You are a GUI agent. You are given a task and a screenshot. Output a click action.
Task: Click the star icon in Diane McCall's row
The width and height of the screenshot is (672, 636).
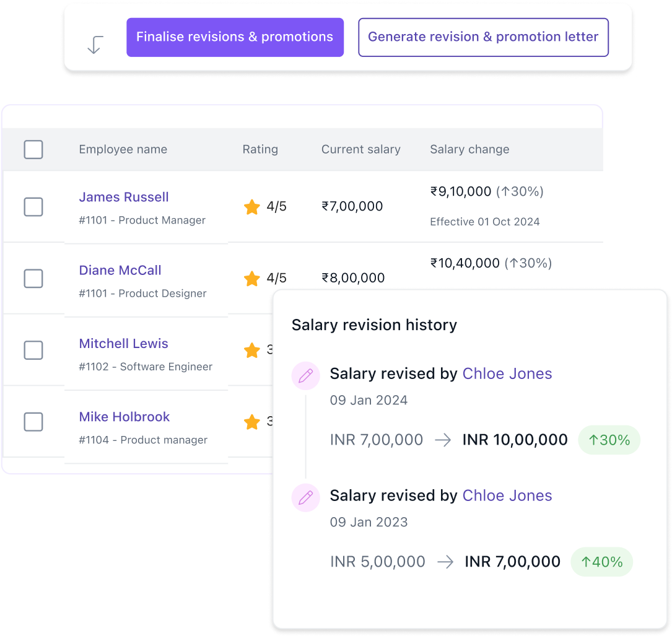point(252,278)
